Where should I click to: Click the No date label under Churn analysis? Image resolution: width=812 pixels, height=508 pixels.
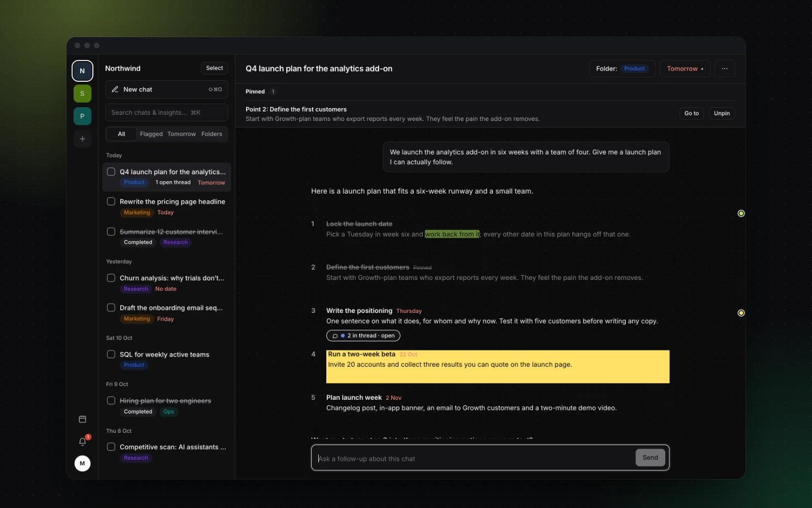pyautogui.click(x=166, y=289)
